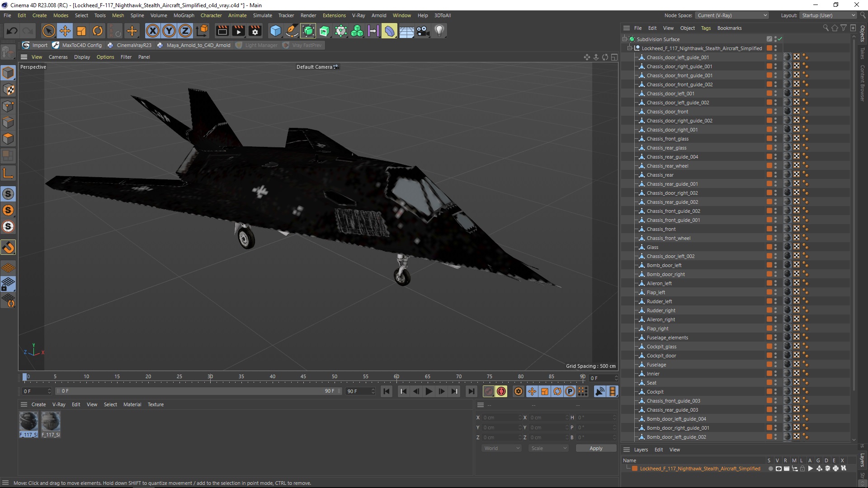Toggle Z axis lock icon
Viewport: 868px width, 488px height.
pos(185,31)
